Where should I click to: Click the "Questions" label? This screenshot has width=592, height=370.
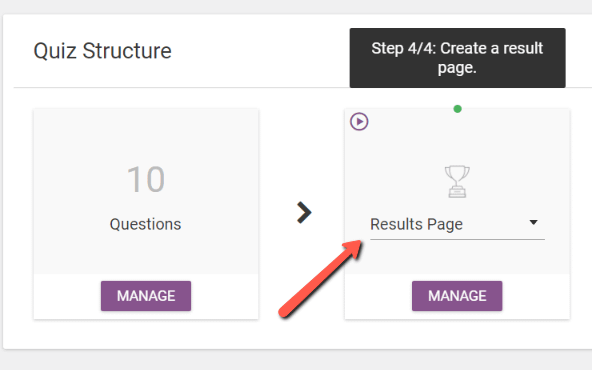click(x=145, y=224)
